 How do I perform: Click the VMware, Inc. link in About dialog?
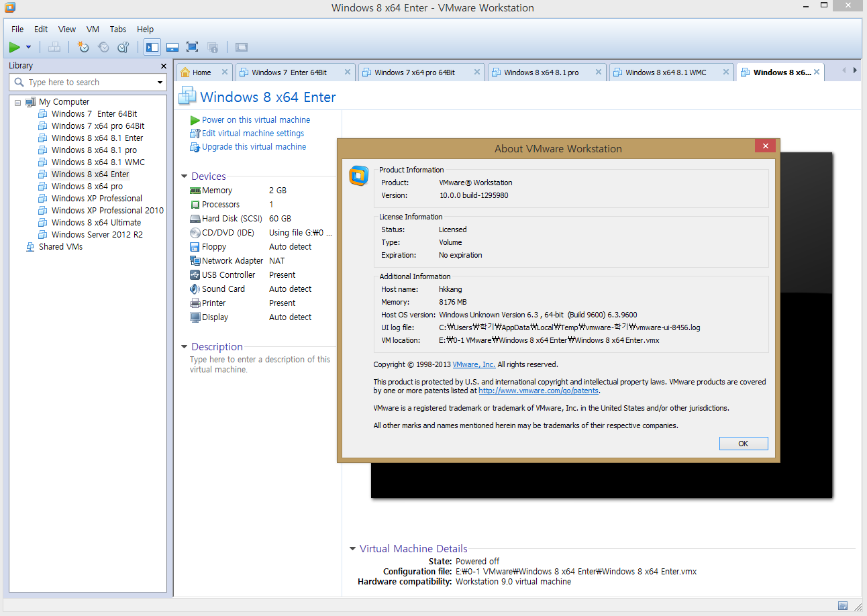[x=474, y=364]
